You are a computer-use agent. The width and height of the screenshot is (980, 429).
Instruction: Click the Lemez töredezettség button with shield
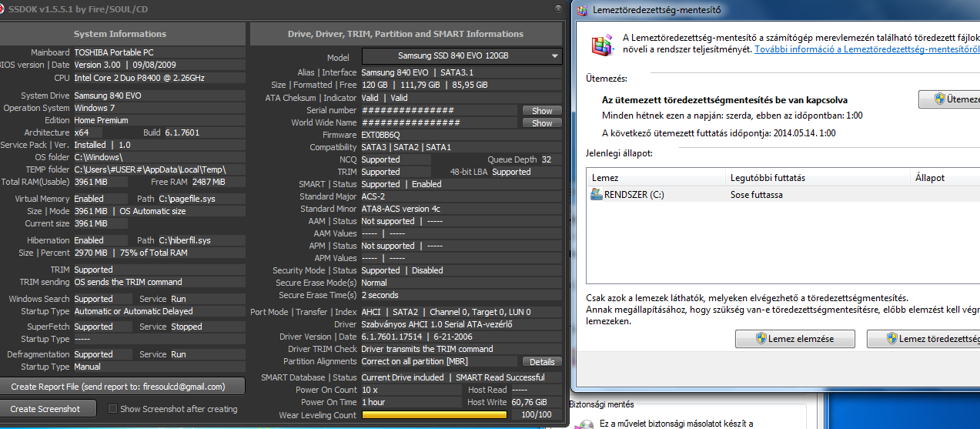pyautogui.click(x=923, y=339)
